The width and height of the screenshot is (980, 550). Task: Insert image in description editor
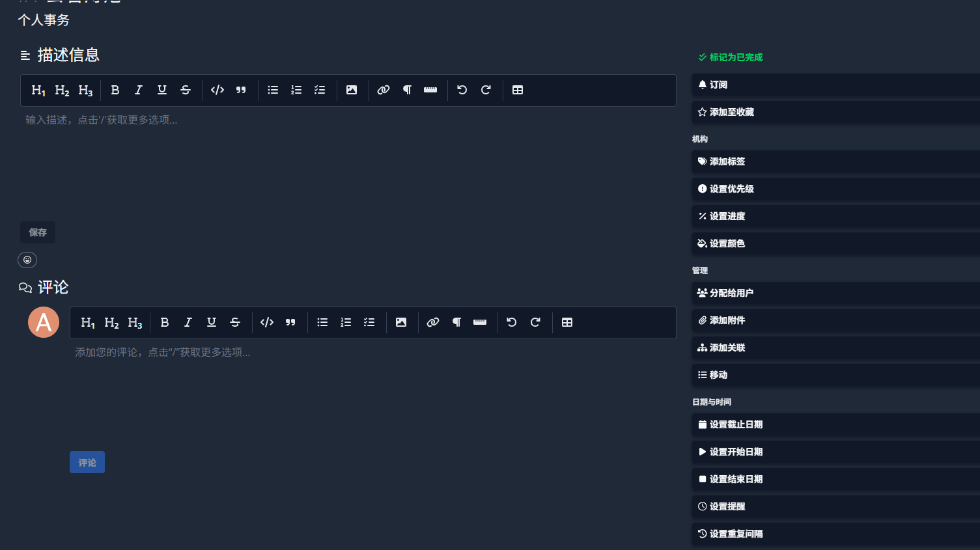coord(352,90)
